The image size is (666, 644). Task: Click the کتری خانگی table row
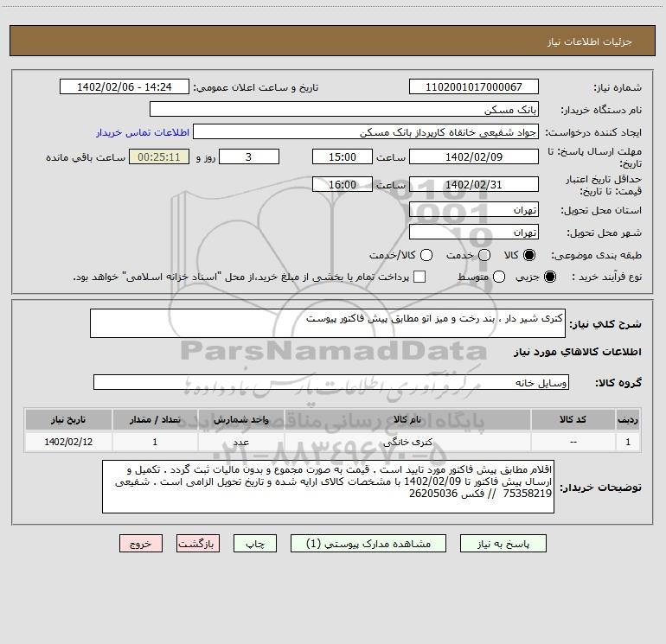coord(333,442)
